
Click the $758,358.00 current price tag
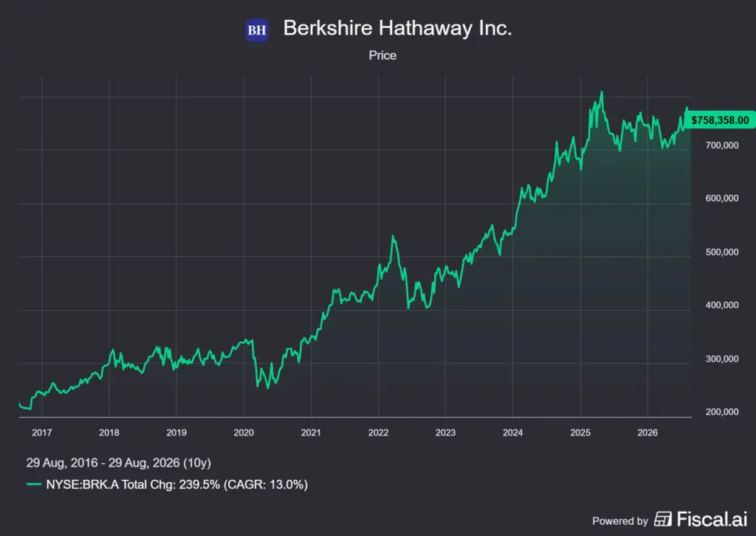pyautogui.click(x=719, y=120)
